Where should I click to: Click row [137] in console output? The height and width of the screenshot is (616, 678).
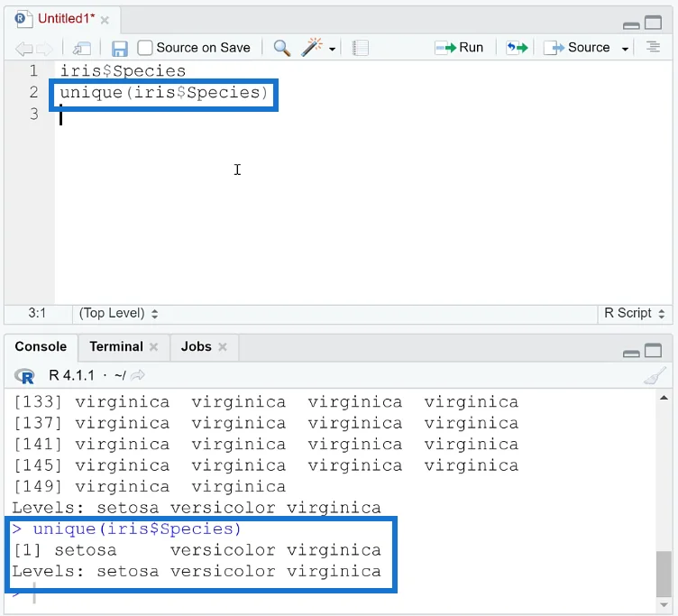click(x=265, y=424)
